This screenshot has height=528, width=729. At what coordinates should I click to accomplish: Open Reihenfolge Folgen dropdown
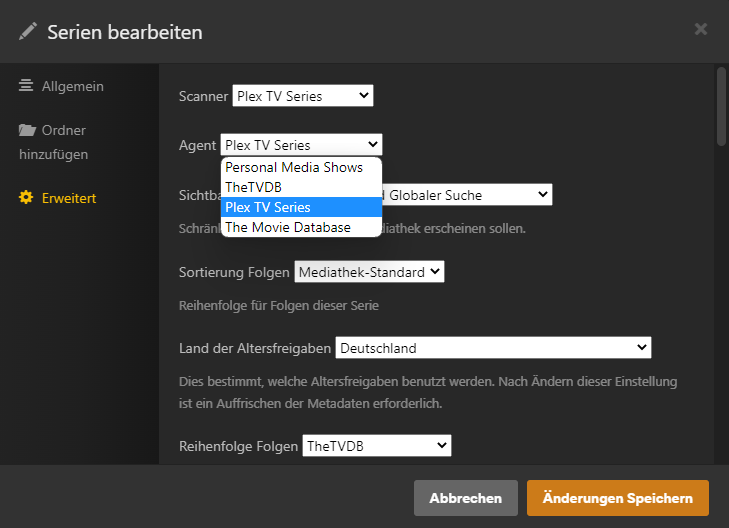click(377, 446)
